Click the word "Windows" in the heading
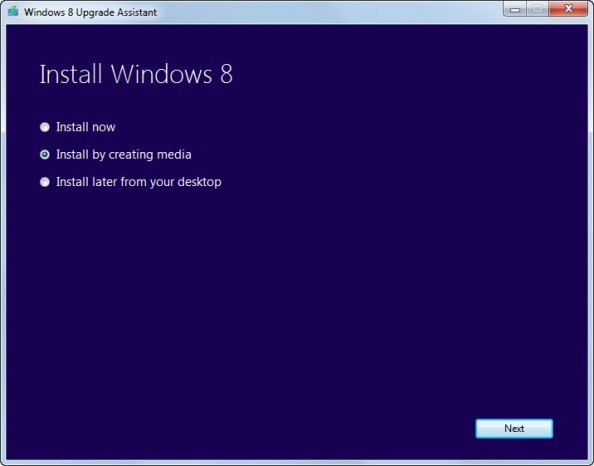This screenshot has width=594, height=466. point(161,74)
